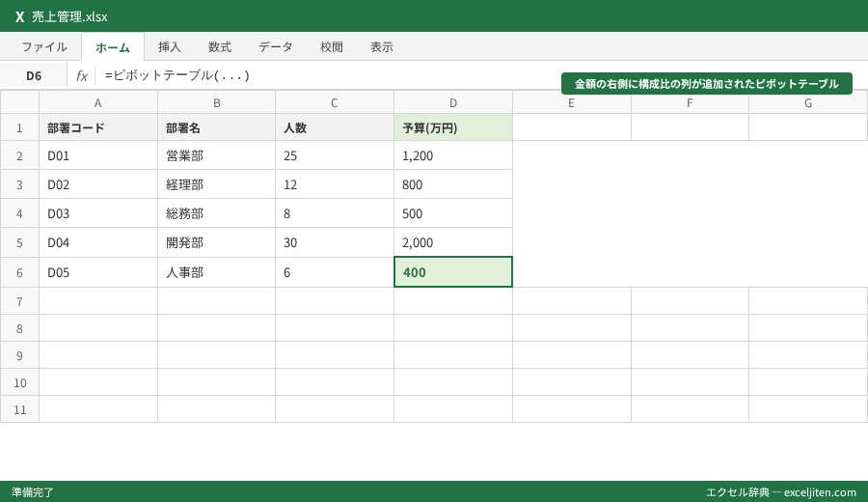Screen dimensions: 868x502
Task: Select row 4 header
Action: click(x=19, y=212)
